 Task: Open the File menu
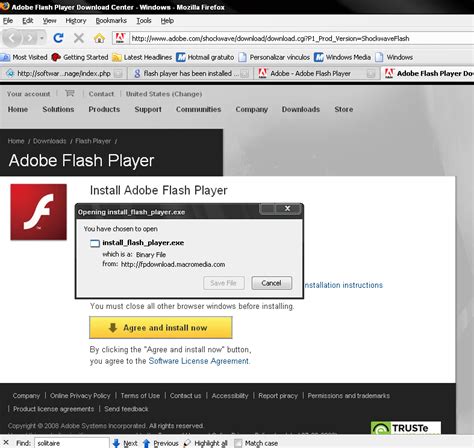(8, 21)
